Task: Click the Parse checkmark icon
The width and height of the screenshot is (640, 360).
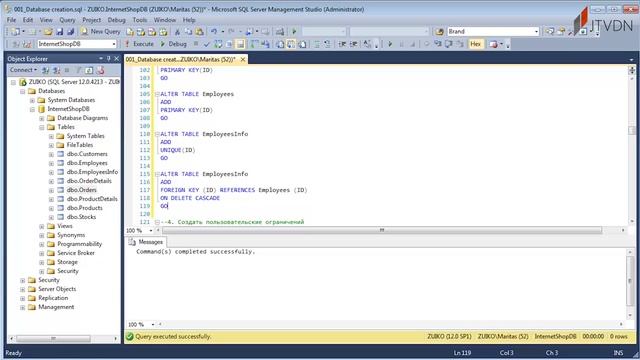Action: click(x=207, y=44)
